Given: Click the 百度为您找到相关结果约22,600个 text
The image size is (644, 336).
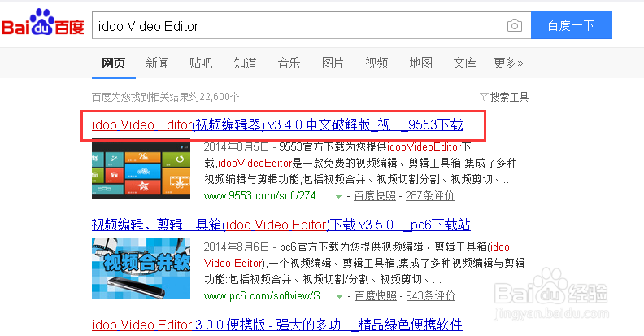Looking at the screenshot, I should coord(165,97).
